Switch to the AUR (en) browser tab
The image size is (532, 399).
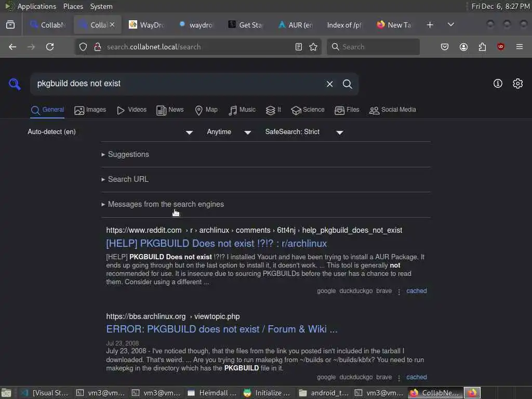pos(296,25)
